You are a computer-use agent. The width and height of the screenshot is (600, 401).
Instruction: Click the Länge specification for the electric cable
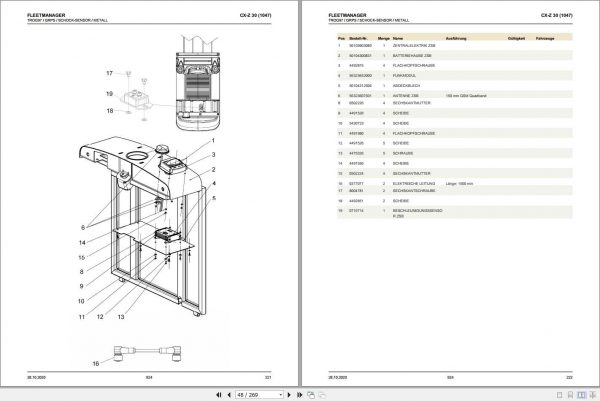click(x=459, y=184)
